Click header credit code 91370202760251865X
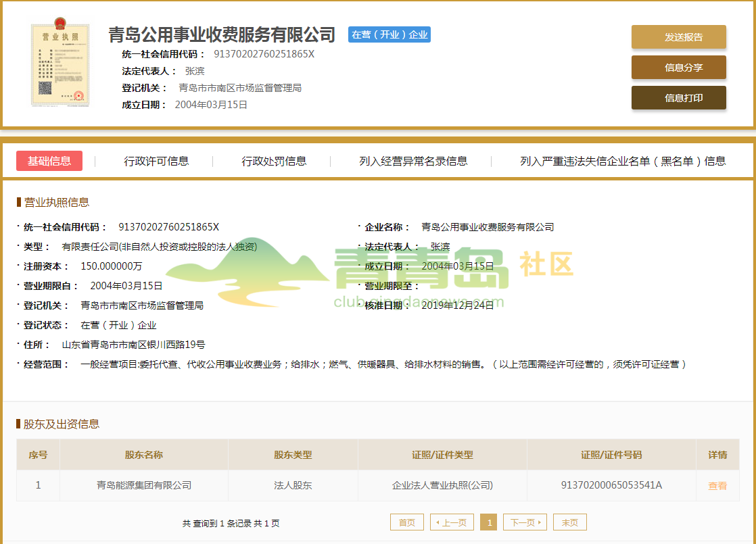 point(264,54)
